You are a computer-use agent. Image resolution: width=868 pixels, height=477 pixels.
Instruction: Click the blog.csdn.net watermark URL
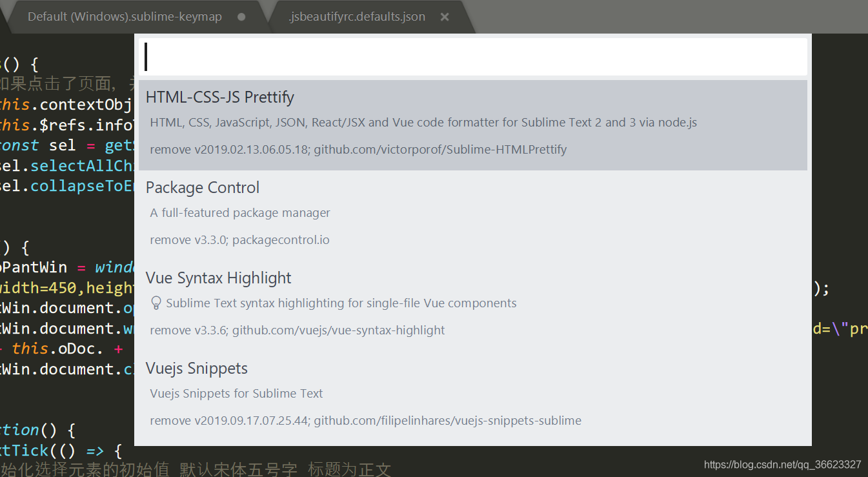(782, 465)
